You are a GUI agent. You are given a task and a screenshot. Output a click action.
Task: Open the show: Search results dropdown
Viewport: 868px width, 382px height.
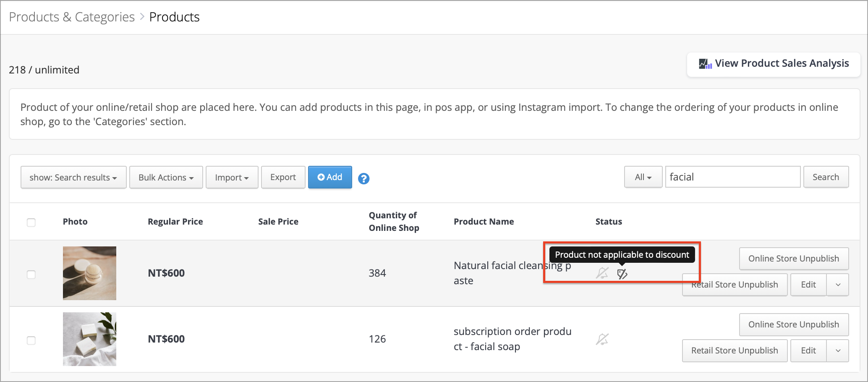coord(73,177)
